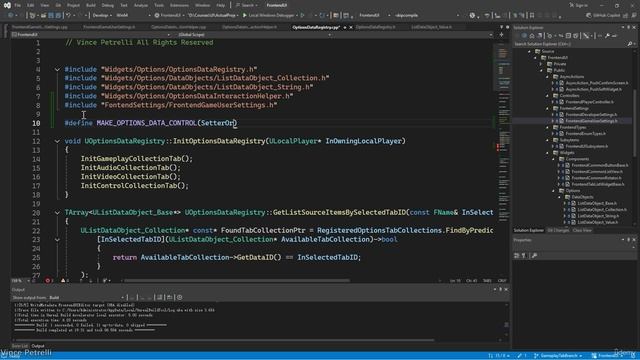Viewport: 640px width, 360px height.
Task: Click Solution Explorer search magnifier icon
Action: (629, 44)
